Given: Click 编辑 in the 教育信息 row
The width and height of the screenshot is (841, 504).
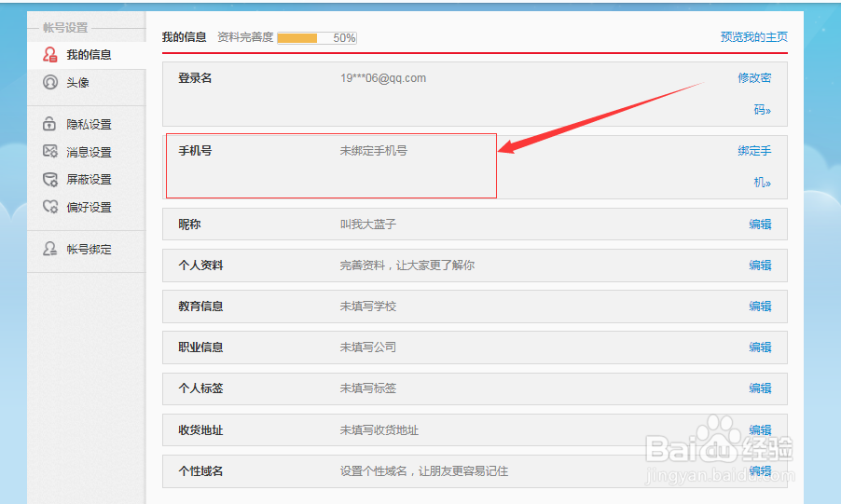Looking at the screenshot, I should 760,306.
